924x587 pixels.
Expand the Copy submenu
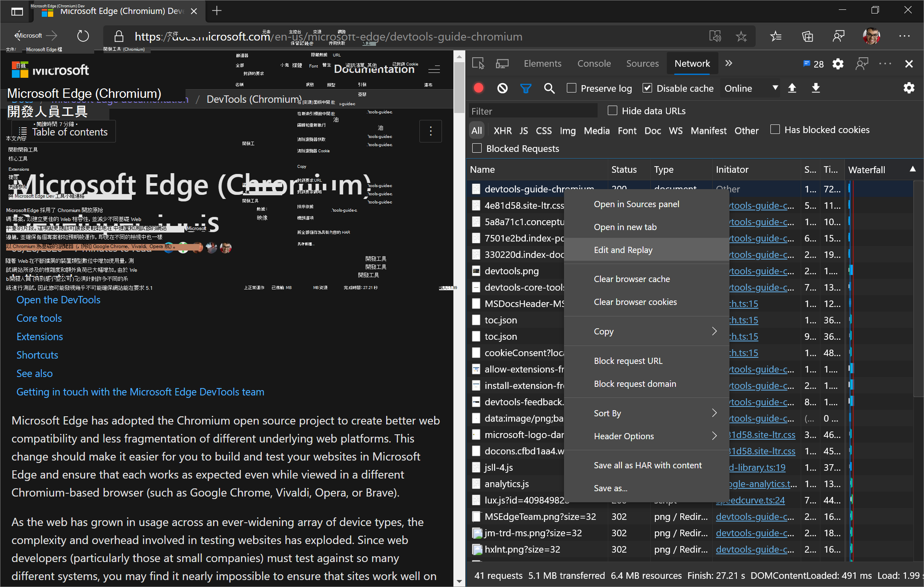coord(646,331)
